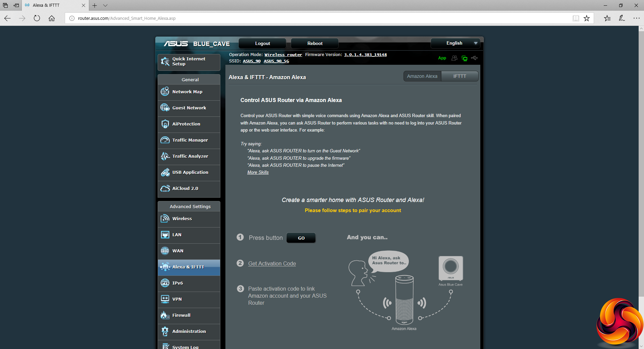
Task: Click the Administration label
Action: [189, 331]
